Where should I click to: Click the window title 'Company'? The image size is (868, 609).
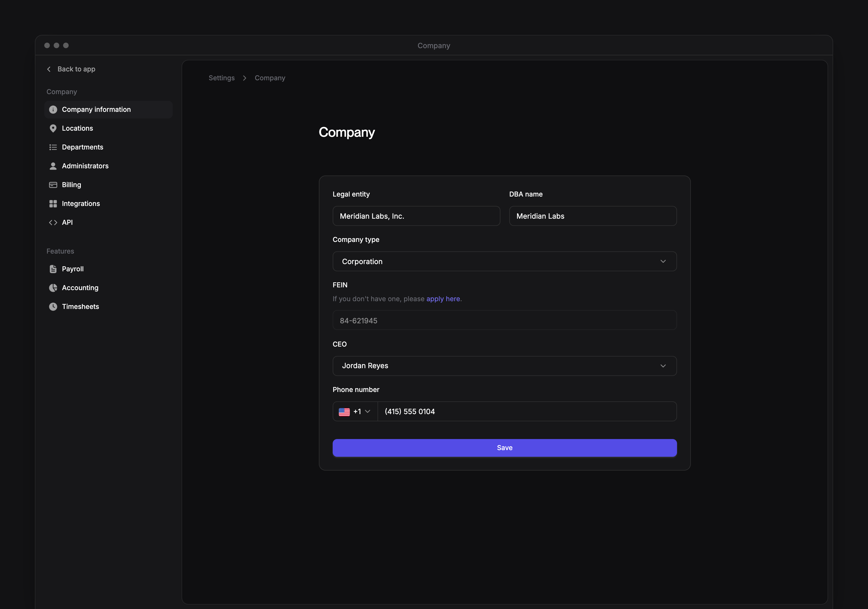[x=434, y=46]
